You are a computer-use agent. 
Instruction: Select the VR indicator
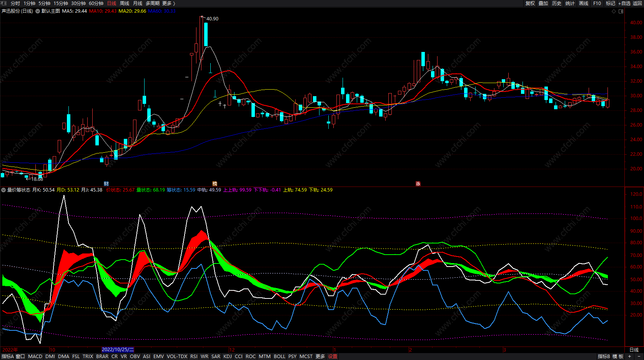(x=124, y=357)
